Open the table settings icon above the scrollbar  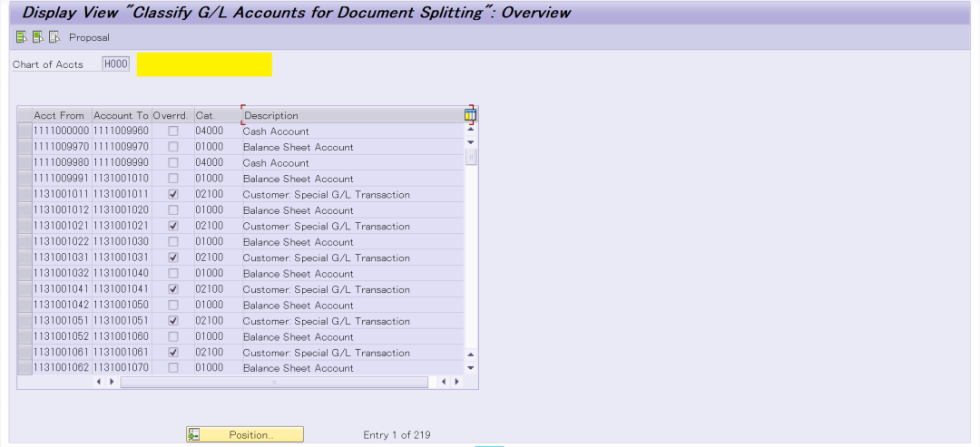[x=471, y=115]
